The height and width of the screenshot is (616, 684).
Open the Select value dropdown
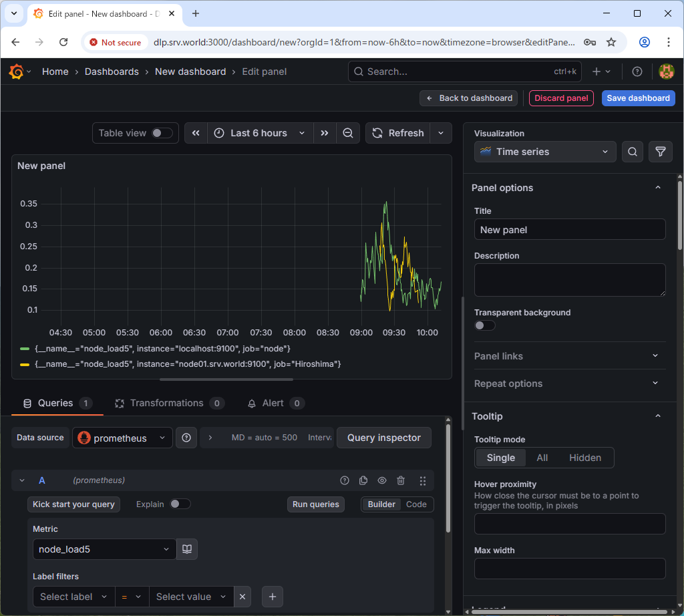pos(192,597)
